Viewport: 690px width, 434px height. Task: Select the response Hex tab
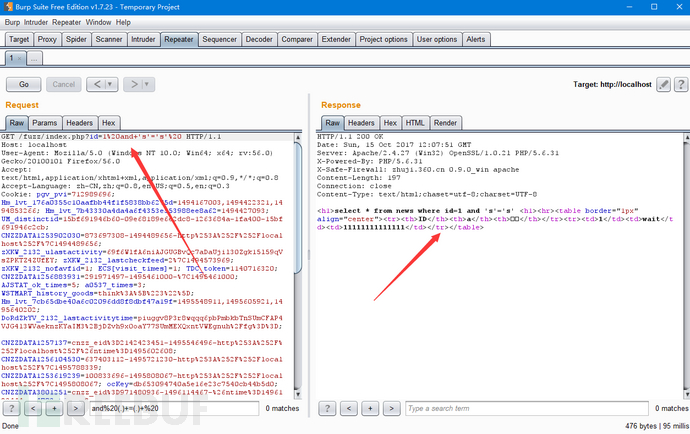(390, 123)
